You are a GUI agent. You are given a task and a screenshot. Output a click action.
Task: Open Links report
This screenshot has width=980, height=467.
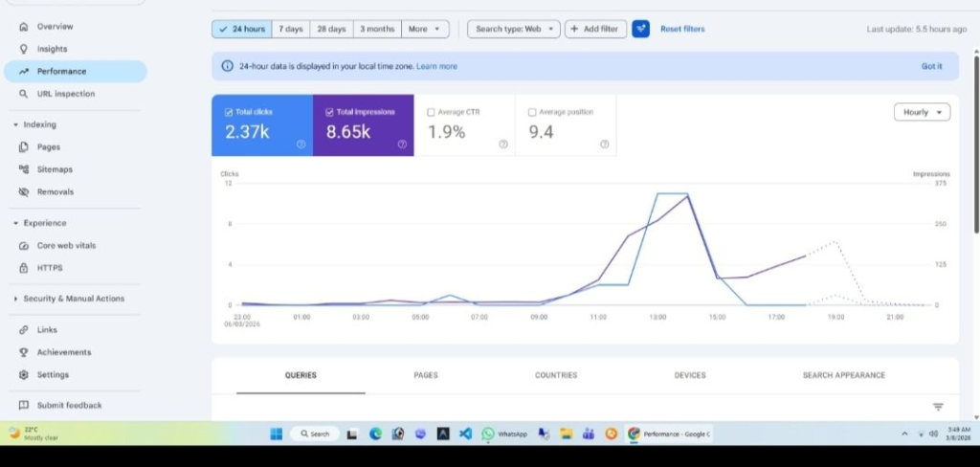point(47,330)
